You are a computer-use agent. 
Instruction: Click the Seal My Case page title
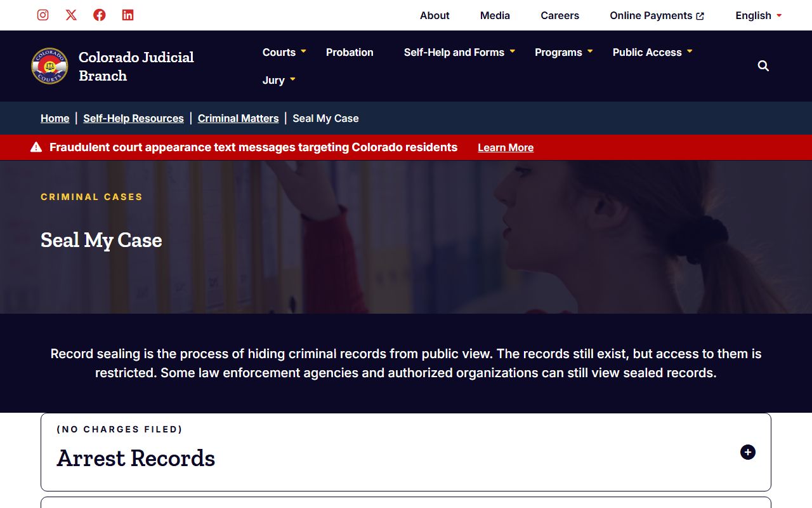click(101, 240)
